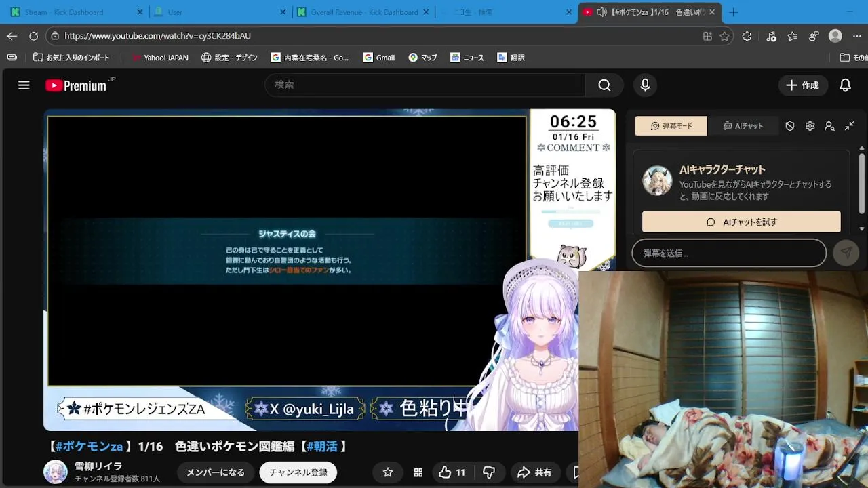The image size is (868, 488).
Task: Open a new browser tab with the plus button
Action: pos(733,12)
